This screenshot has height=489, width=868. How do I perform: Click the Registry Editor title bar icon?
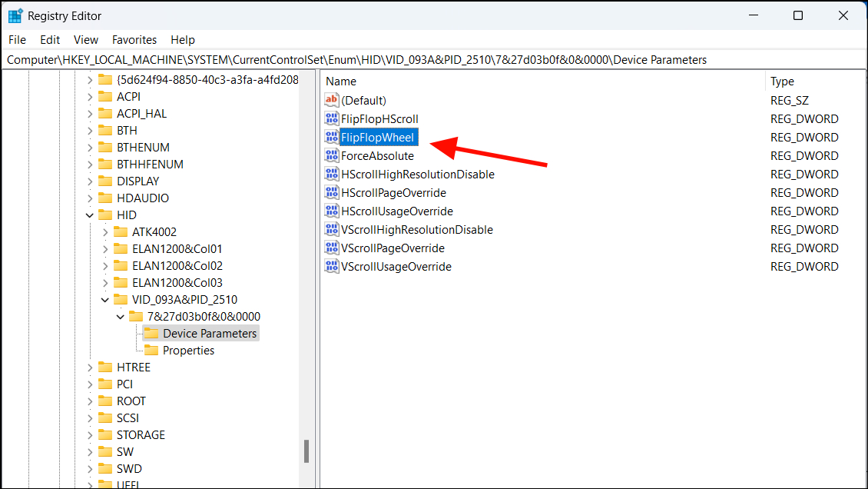[x=16, y=15]
